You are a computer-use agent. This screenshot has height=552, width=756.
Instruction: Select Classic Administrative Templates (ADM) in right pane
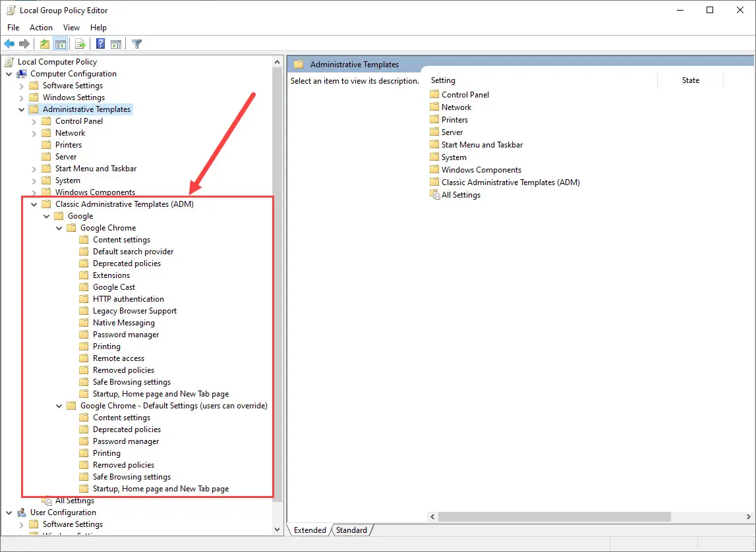coord(511,182)
